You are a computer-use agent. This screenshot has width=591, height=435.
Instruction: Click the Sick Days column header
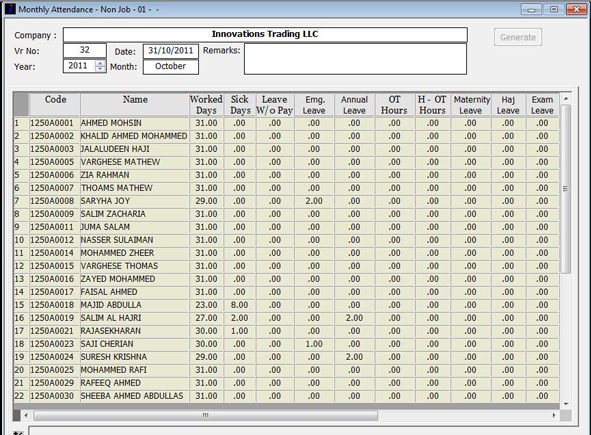click(x=240, y=105)
